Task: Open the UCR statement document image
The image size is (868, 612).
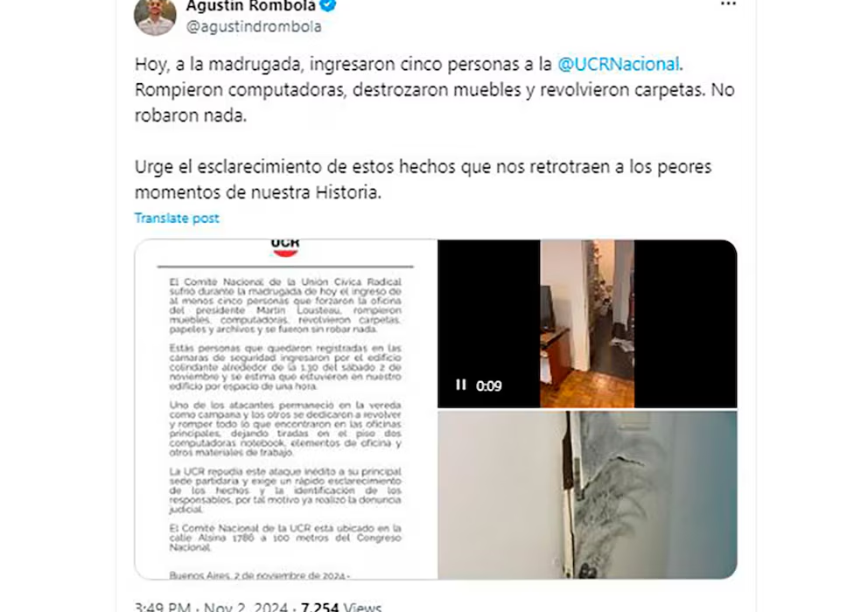Action: [x=286, y=409]
